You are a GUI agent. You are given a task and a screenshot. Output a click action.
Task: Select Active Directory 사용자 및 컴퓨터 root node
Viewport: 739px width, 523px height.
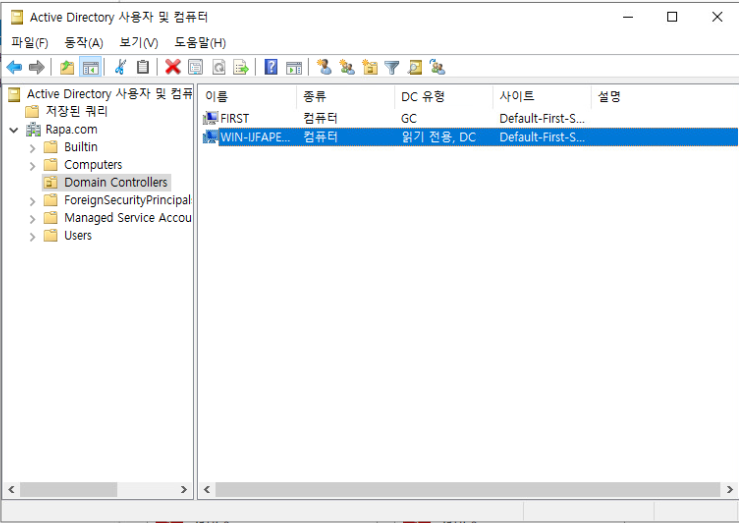coord(110,94)
